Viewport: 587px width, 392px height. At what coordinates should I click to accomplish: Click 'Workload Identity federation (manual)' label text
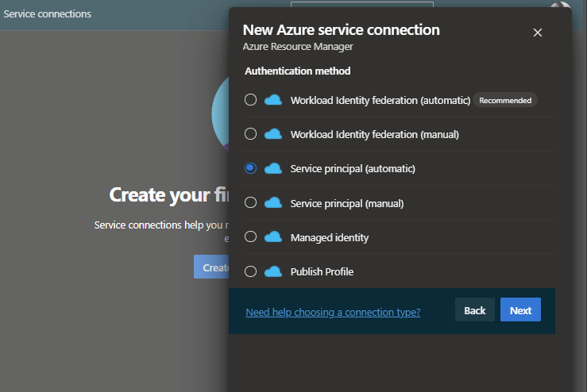[x=375, y=134]
